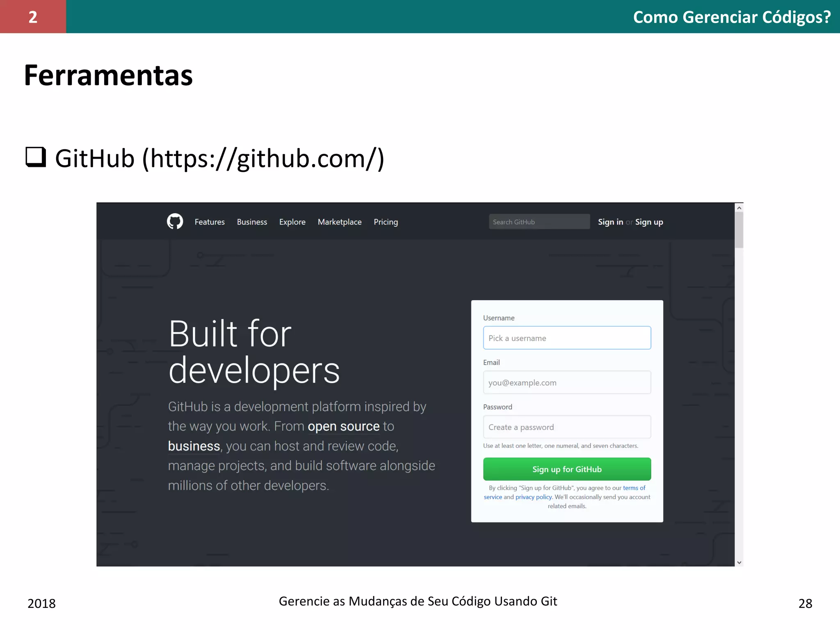Focus the Create a password field
This screenshot has width=840, height=630.
click(567, 427)
